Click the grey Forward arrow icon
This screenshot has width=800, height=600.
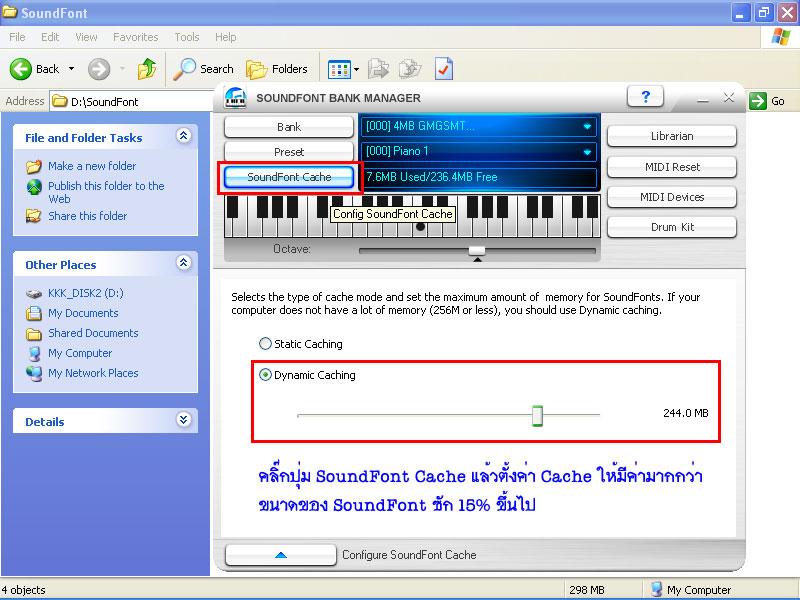click(x=99, y=69)
